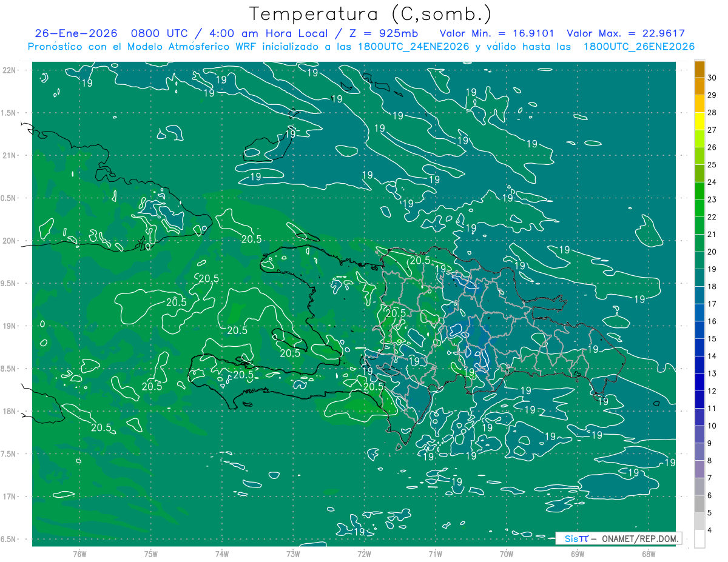Click the '7' colorbar scale label

pyautogui.click(x=710, y=478)
